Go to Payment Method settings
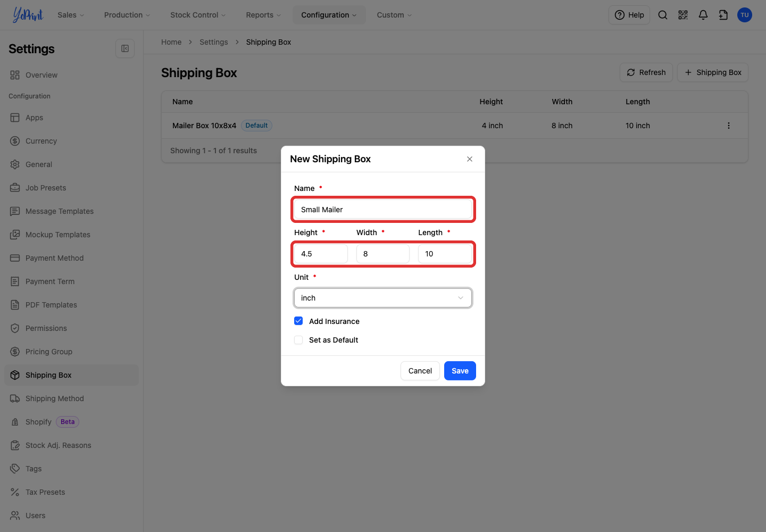Viewport: 766px width, 532px height. (71, 258)
